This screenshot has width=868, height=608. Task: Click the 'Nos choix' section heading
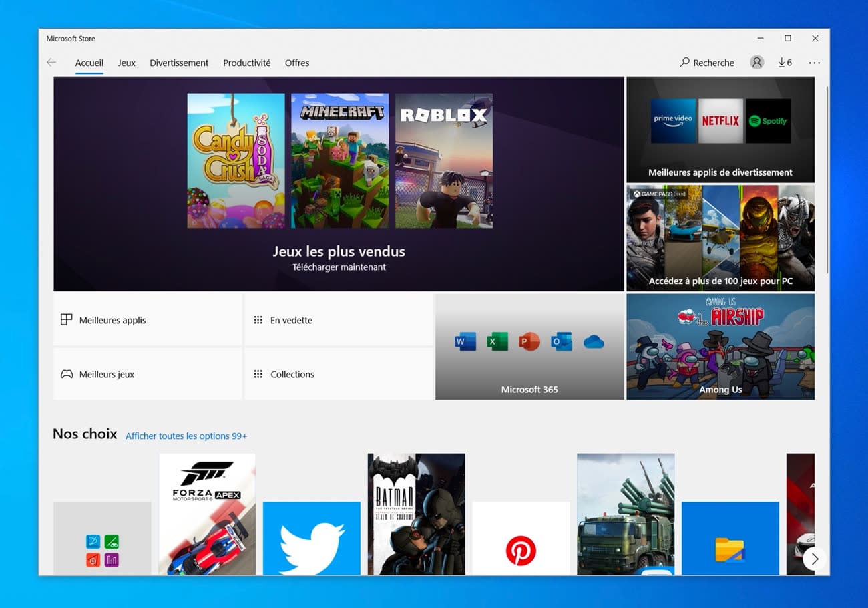85,434
